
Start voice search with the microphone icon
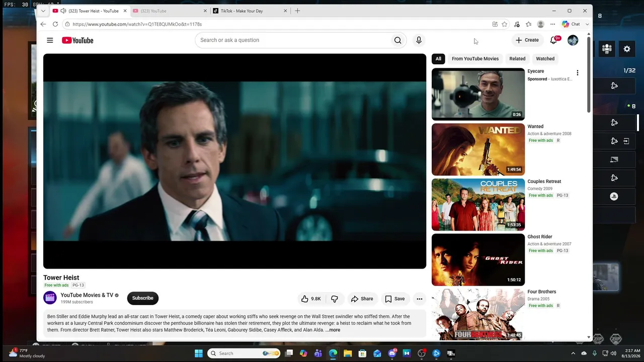pos(419,40)
